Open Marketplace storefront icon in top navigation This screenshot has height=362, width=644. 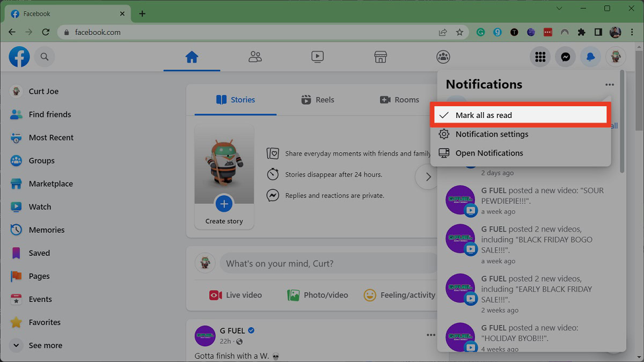click(380, 57)
